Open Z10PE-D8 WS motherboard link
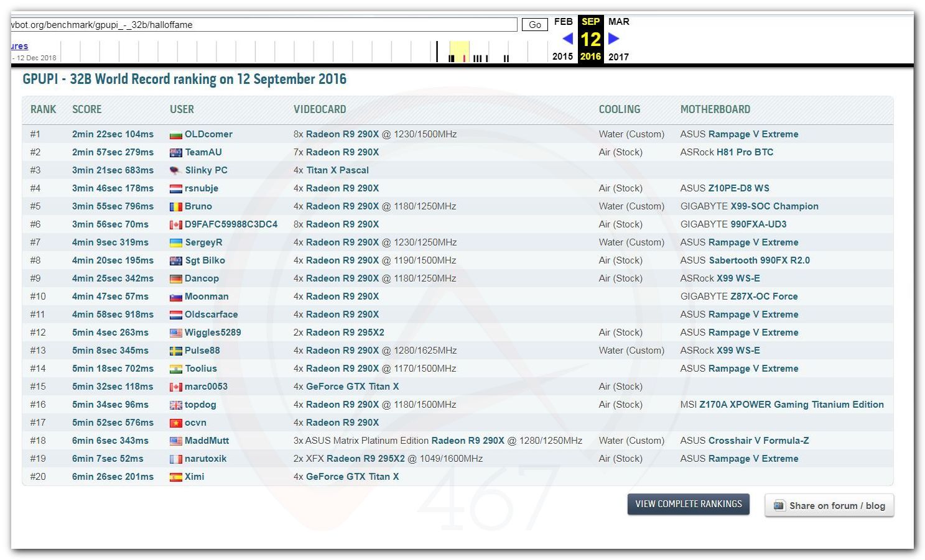 pyautogui.click(x=739, y=188)
